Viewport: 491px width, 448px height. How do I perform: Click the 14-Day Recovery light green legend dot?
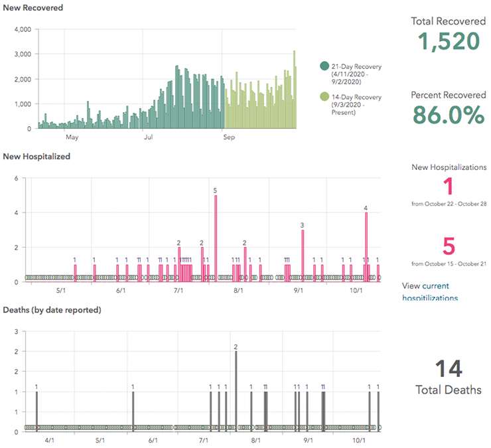point(324,98)
